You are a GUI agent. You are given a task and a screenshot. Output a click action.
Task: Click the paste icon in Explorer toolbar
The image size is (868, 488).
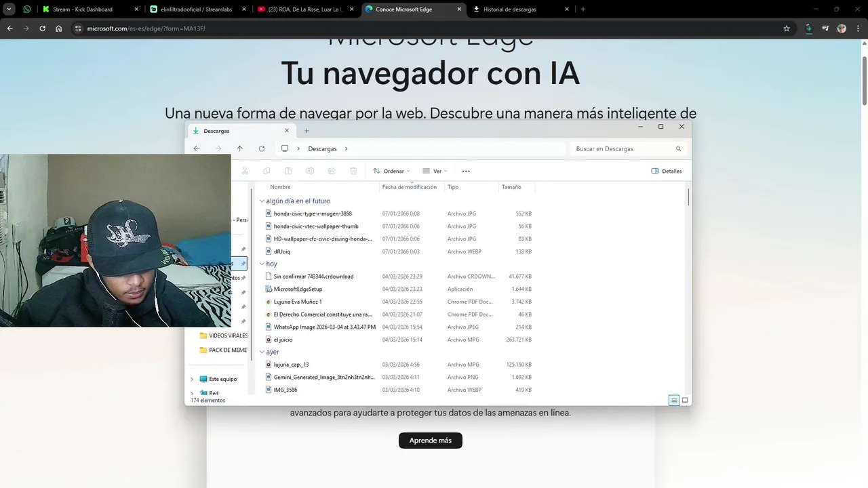(x=288, y=171)
